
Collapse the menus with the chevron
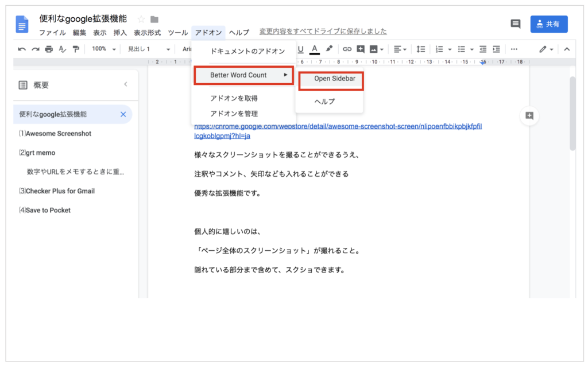pos(567,49)
